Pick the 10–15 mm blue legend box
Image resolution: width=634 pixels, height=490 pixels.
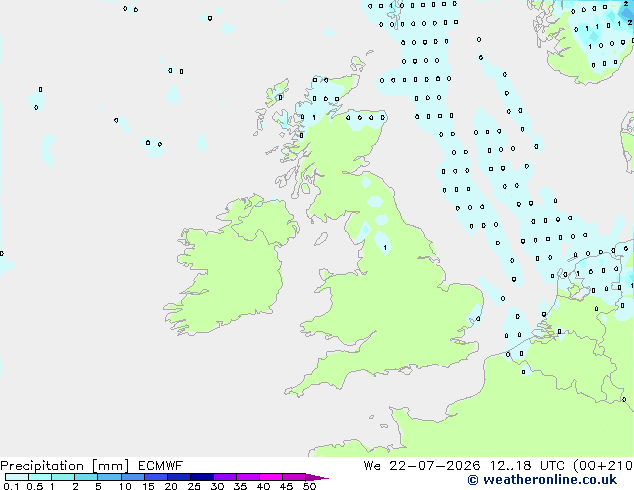(132, 477)
